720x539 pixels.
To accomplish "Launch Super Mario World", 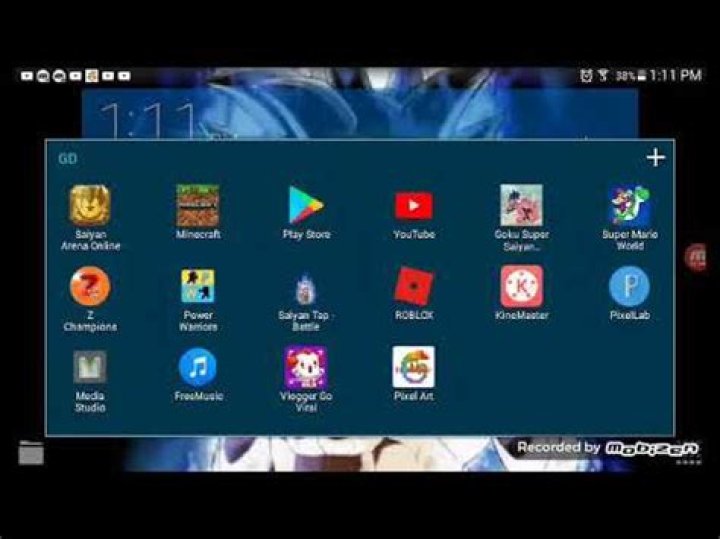I will coord(629,206).
